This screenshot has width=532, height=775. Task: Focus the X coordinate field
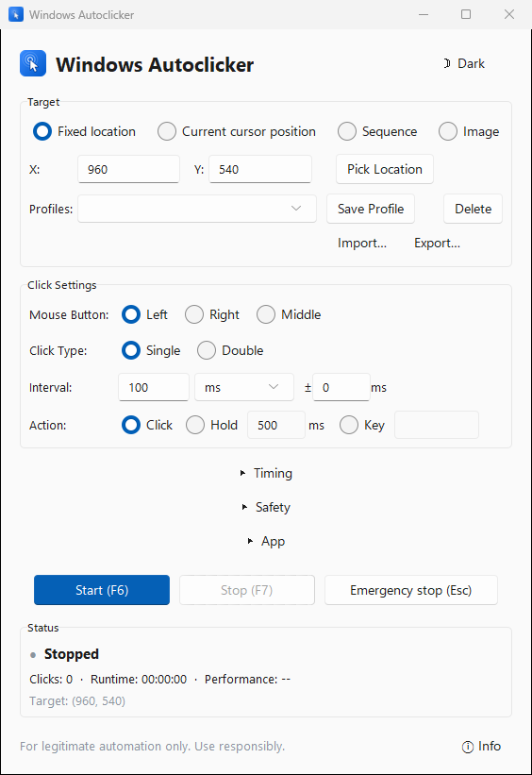128,169
